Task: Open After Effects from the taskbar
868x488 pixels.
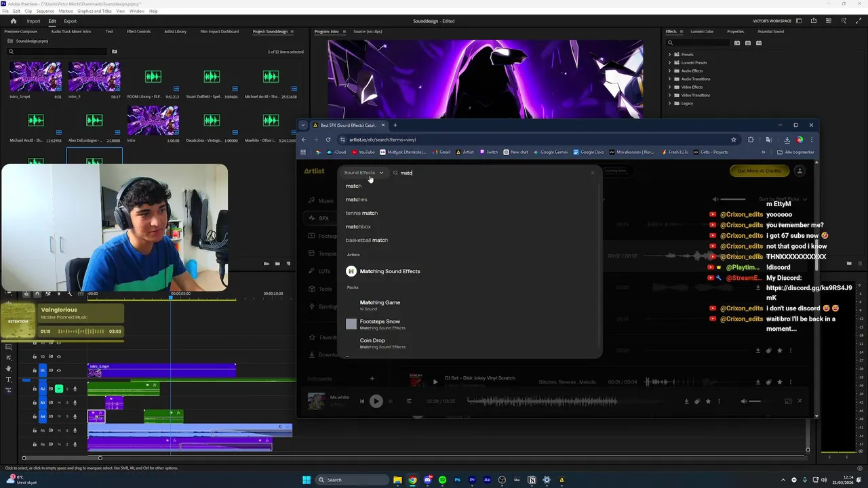Action: tap(487, 480)
